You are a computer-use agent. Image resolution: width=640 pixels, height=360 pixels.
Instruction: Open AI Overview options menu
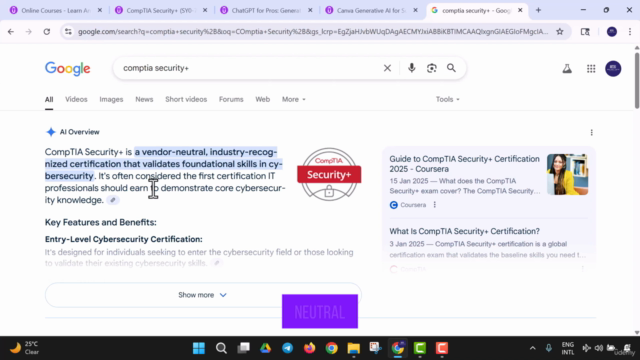pos(591,133)
